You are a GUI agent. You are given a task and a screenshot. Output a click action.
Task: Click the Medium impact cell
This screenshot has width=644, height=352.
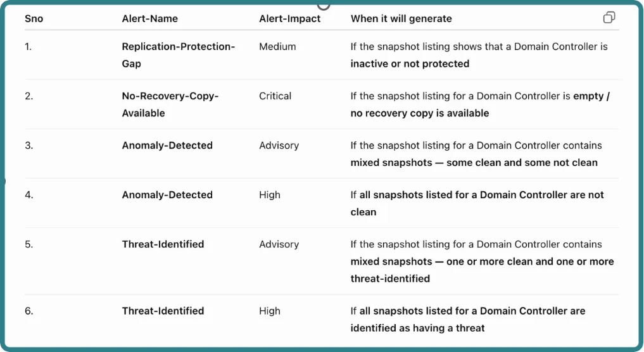coord(277,46)
